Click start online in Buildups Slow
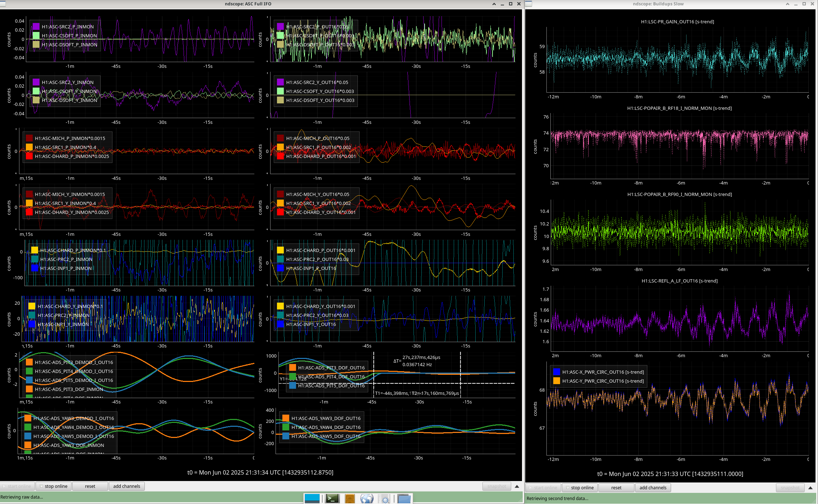The height and width of the screenshot is (504, 818). click(544, 488)
